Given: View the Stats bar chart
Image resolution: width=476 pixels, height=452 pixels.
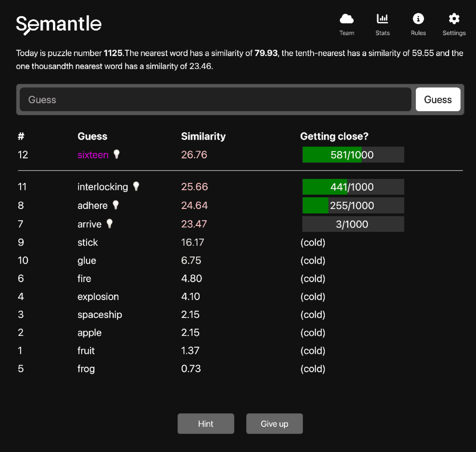Looking at the screenshot, I should [x=382, y=24].
